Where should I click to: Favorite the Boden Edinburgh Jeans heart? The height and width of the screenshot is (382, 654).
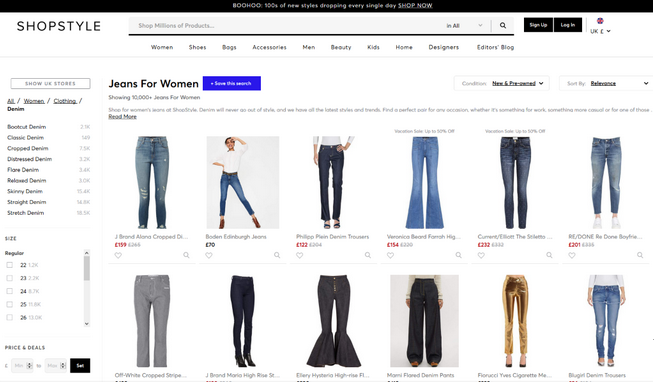pos(209,255)
